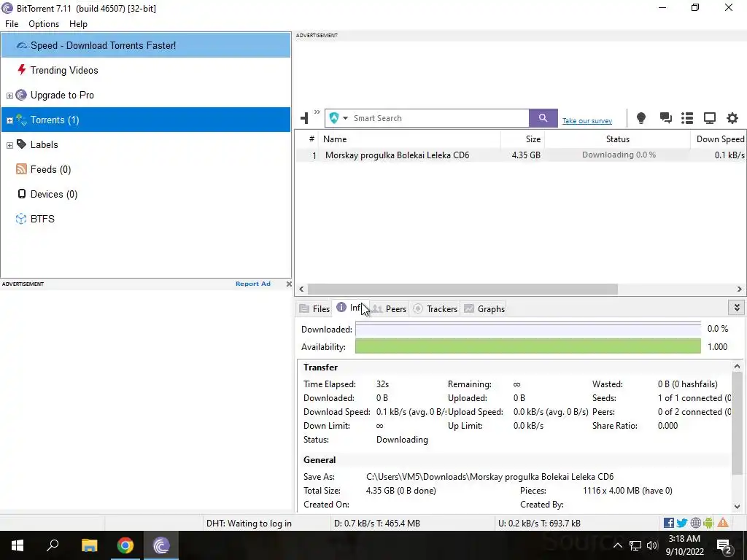The image size is (747, 560).
Task: Sort by the Name column header
Action: [410, 139]
